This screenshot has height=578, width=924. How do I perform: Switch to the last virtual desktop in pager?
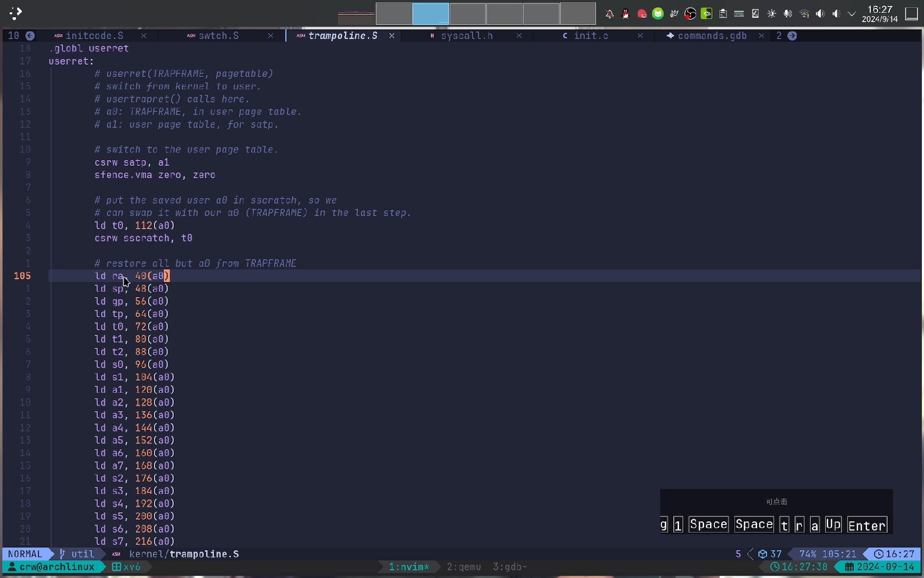click(578, 14)
